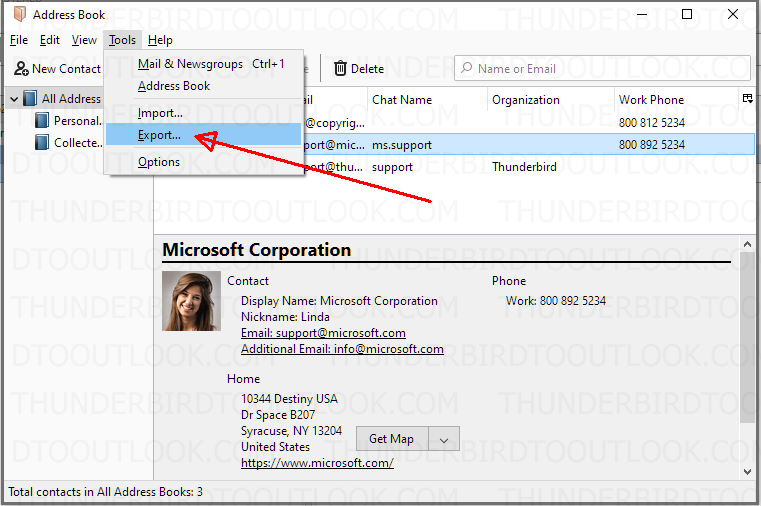Select the All Address Books tree item
Image resolution: width=761 pixels, height=506 pixels.
[55, 98]
